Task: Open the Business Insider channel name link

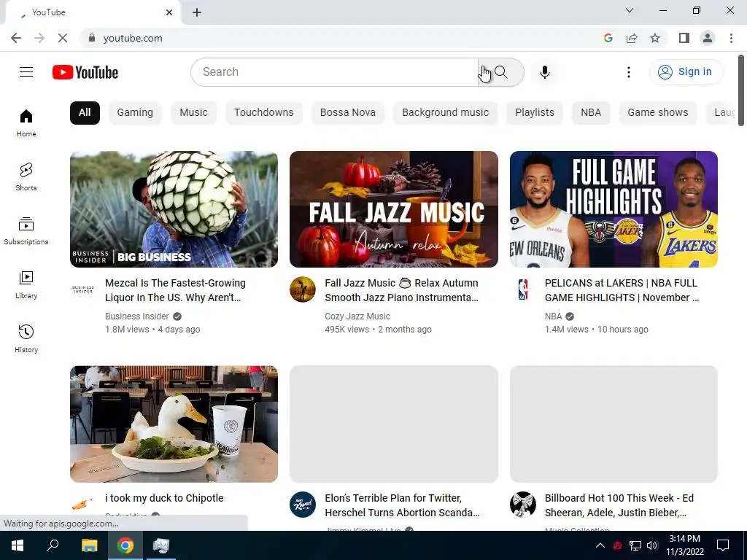Action: [136, 316]
